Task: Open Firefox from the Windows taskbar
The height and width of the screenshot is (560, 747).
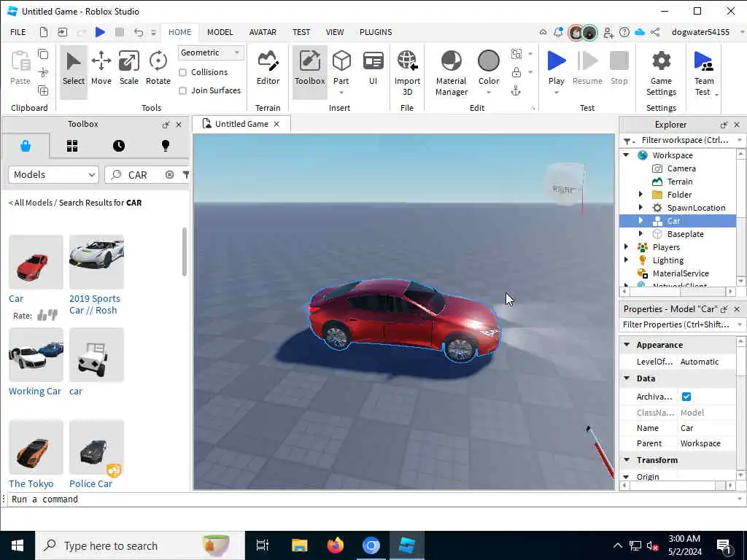Action: (336, 545)
